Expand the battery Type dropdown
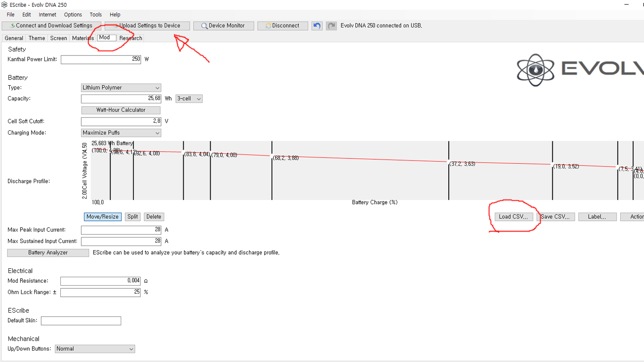The width and height of the screenshot is (644, 362). (x=121, y=88)
